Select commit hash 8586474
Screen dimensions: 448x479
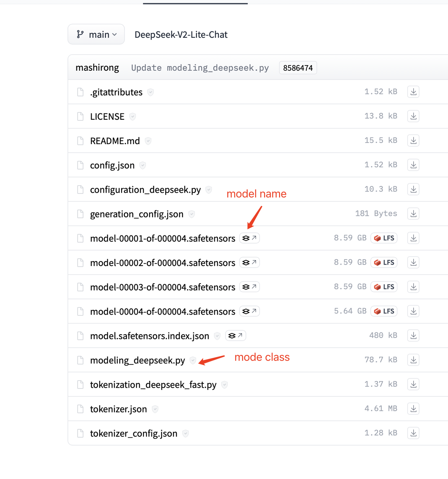click(298, 68)
